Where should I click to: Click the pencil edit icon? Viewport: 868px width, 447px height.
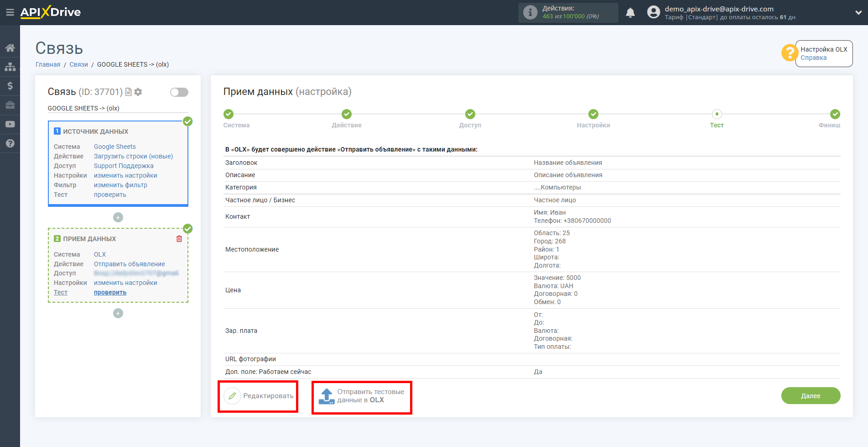coord(232,396)
